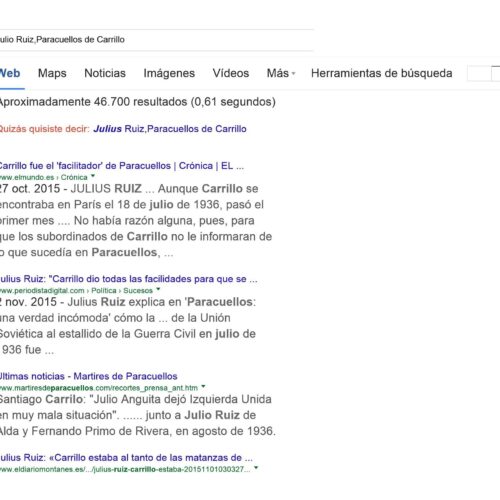Switch to the Web tab
This screenshot has width=500, height=500.
click(x=10, y=73)
